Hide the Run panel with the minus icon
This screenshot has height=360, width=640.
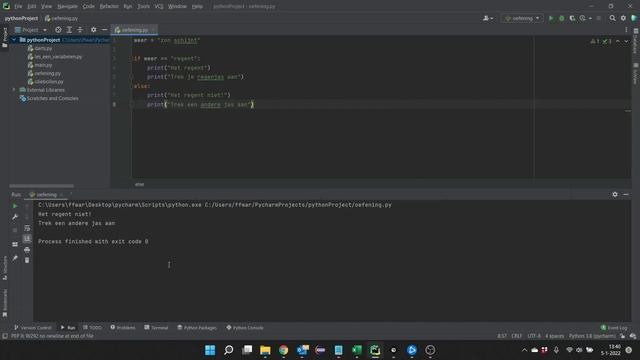tap(626, 195)
